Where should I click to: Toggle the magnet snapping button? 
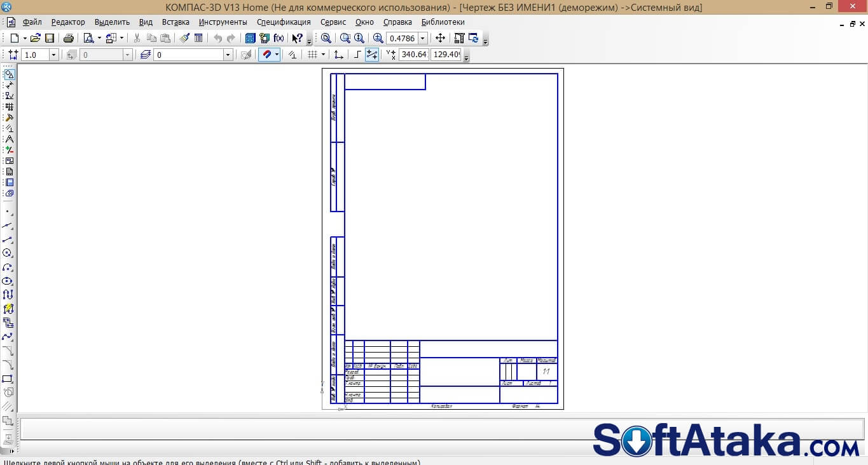[x=266, y=55]
